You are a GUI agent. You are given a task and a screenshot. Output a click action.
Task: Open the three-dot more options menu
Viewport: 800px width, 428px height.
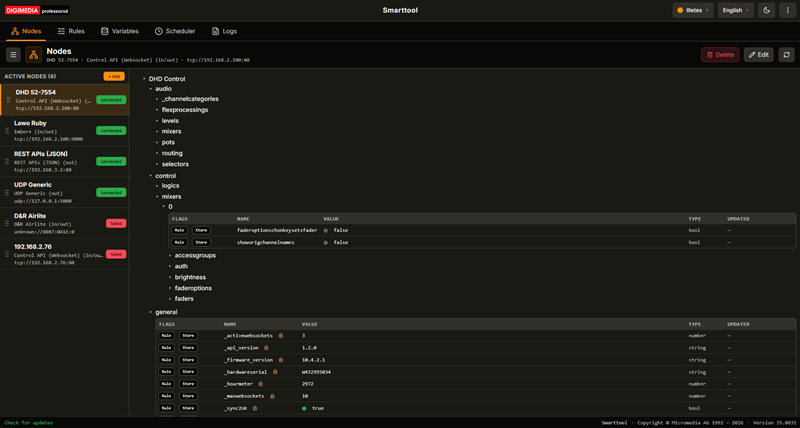click(787, 10)
